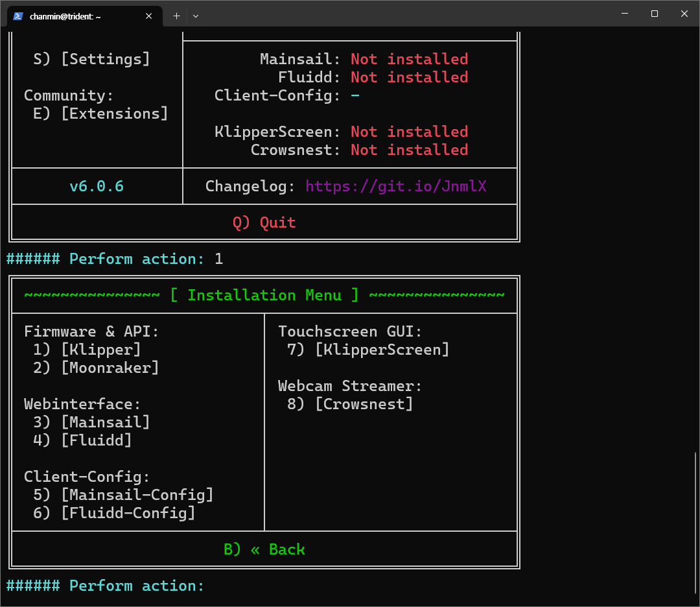The width and height of the screenshot is (700, 607).
Task: Click the final Perform action prompt line
Action: click(x=105, y=586)
